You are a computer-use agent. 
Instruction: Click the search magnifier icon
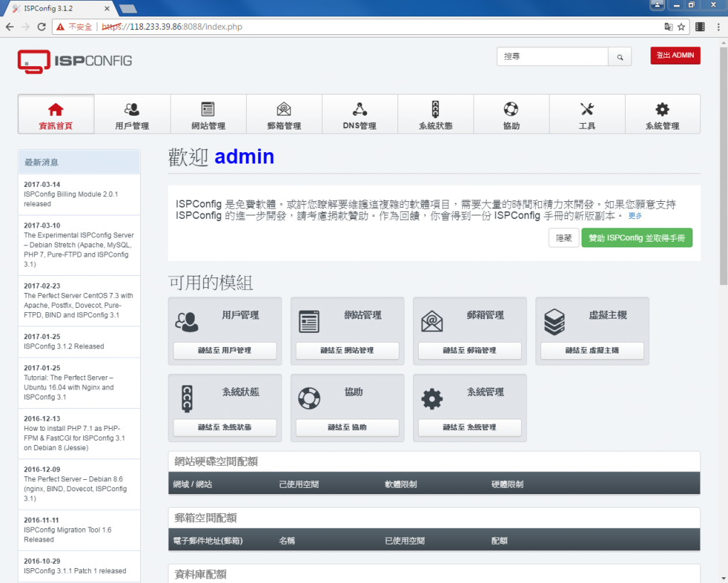coord(620,57)
